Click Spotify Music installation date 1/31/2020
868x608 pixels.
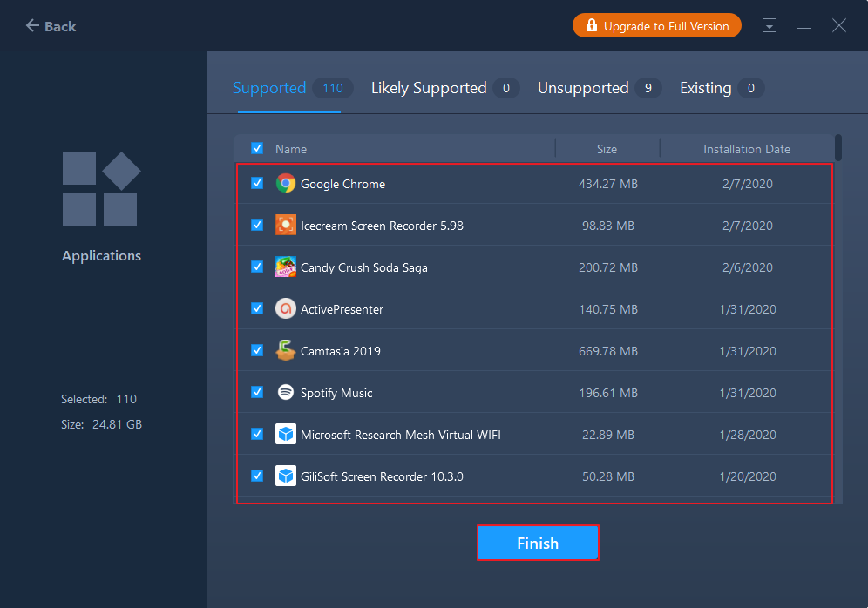pyautogui.click(x=748, y=393)
